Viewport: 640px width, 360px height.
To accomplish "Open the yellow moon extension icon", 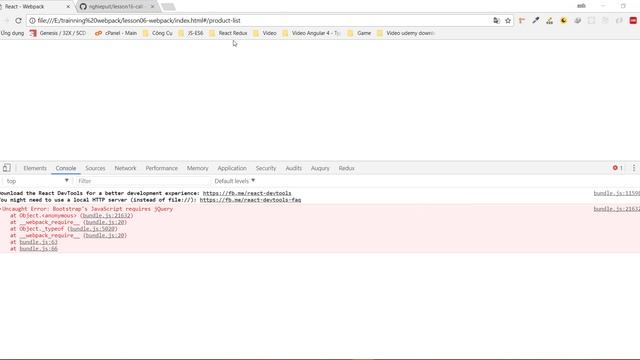I will pos(564,20).
